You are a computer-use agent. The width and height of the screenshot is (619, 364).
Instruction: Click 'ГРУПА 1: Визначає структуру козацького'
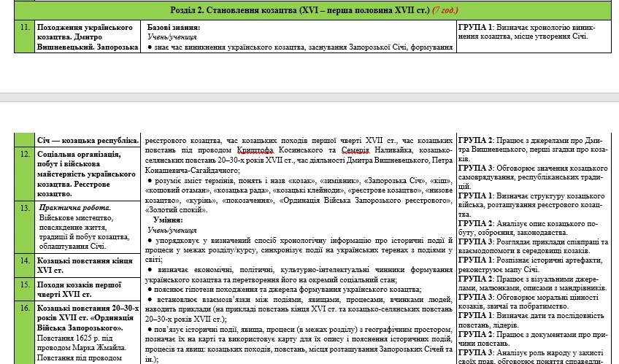point(531,205)
